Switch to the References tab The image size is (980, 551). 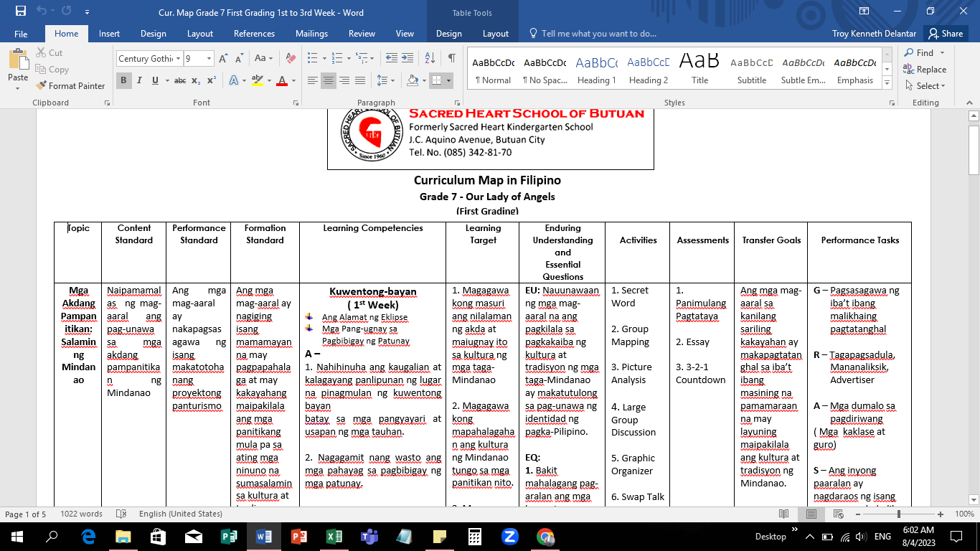pos(254,34)
